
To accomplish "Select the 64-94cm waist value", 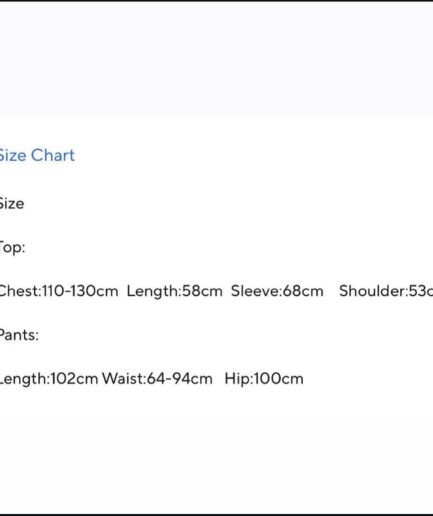I will (180, 379).
